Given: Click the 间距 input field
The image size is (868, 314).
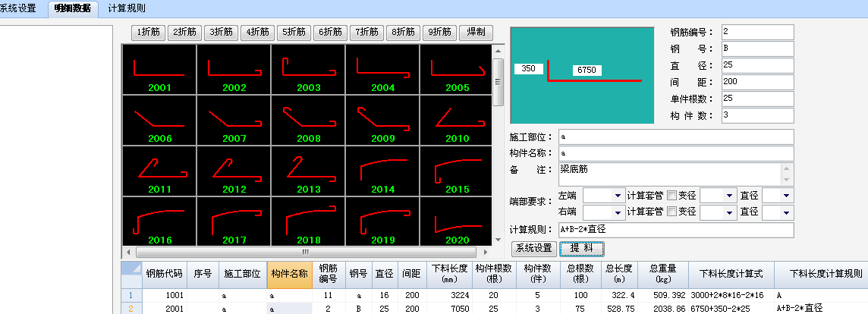Looking at the screenshot, I should pos(758,82).
